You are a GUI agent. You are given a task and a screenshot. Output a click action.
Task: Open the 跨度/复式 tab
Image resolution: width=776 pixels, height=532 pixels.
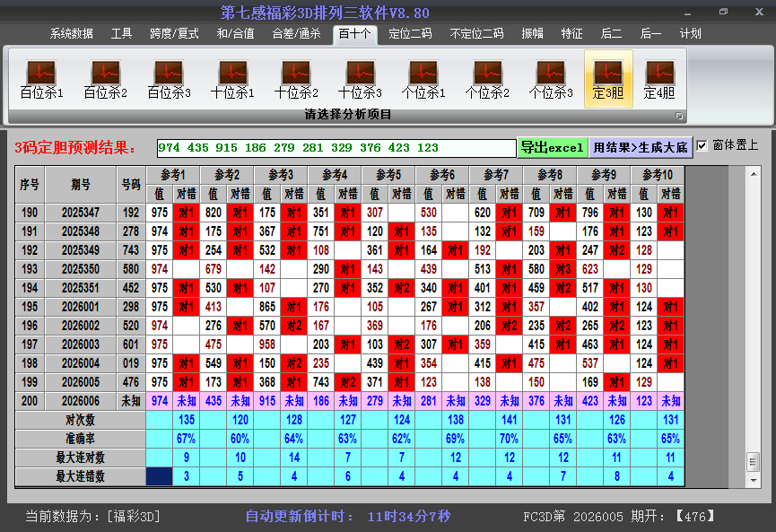coord(174,33)
